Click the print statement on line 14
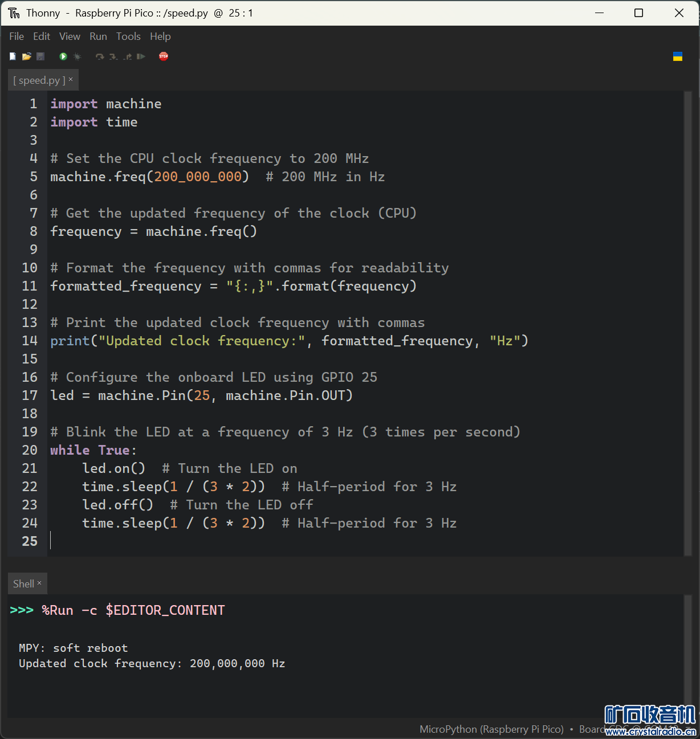The image size is (700, 739). (x=290, y=341)
